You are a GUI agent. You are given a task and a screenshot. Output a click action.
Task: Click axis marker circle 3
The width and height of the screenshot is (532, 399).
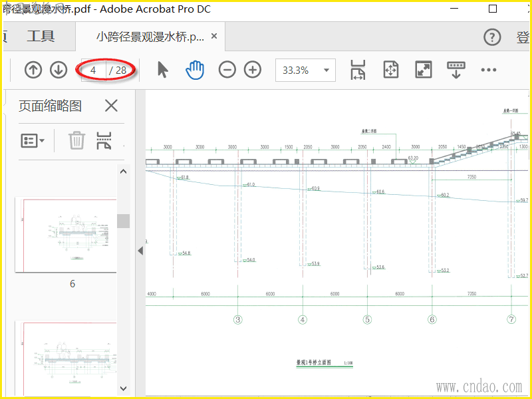(x=238, y=319)
